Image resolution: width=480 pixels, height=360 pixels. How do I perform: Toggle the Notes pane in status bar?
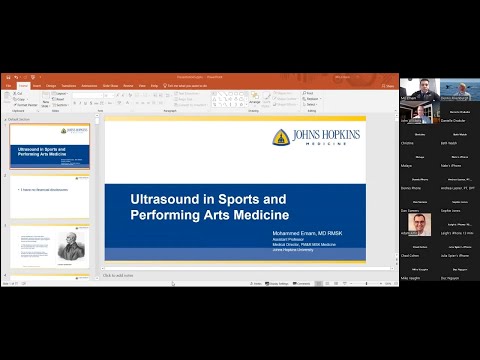[x=256, y=284]
